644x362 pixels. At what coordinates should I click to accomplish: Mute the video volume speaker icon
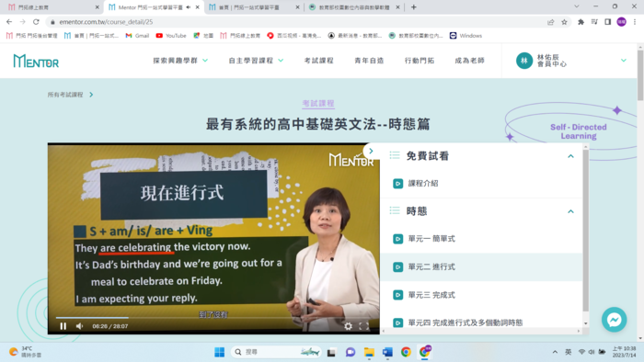79,326
